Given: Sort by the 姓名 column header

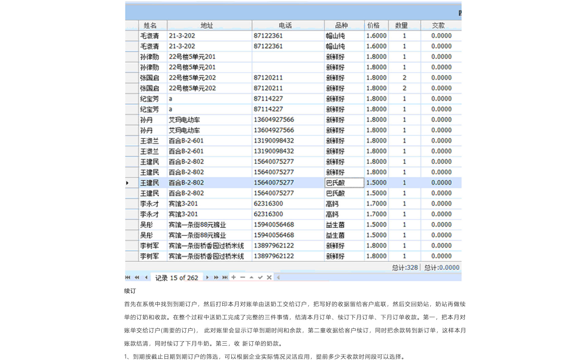Looking at the screenshot, I should (x=153, y=25).
